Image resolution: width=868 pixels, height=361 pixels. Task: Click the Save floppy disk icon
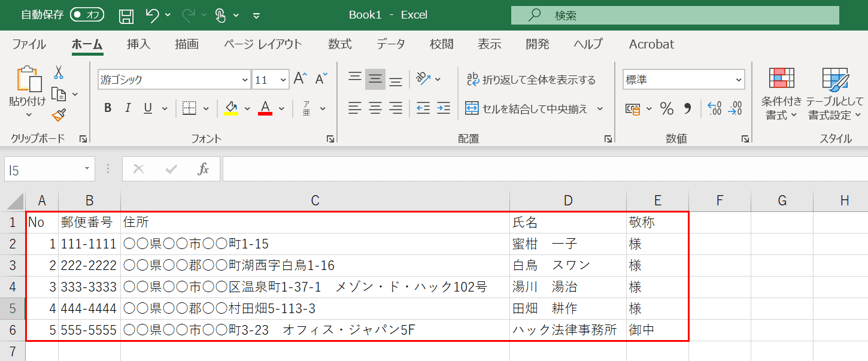126,16
